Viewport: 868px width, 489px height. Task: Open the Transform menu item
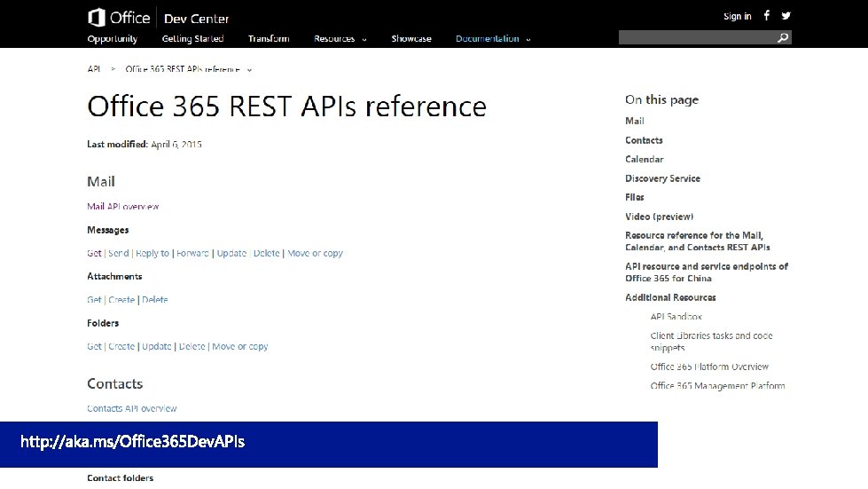pyautogui.click(x=269, y=39)
